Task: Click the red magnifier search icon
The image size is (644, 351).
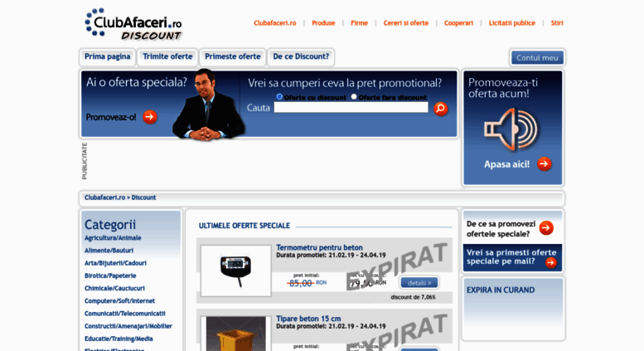Action: [441, 109]
